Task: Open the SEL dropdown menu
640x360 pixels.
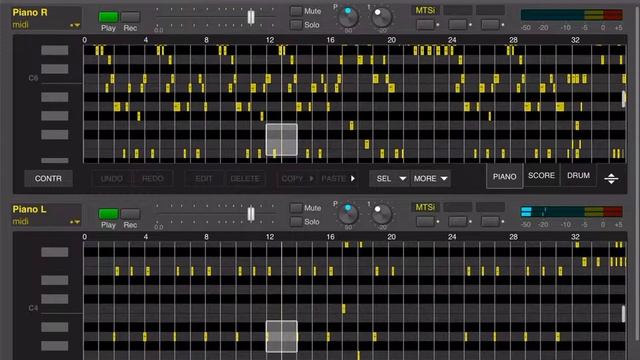Action: pos(390,179)
